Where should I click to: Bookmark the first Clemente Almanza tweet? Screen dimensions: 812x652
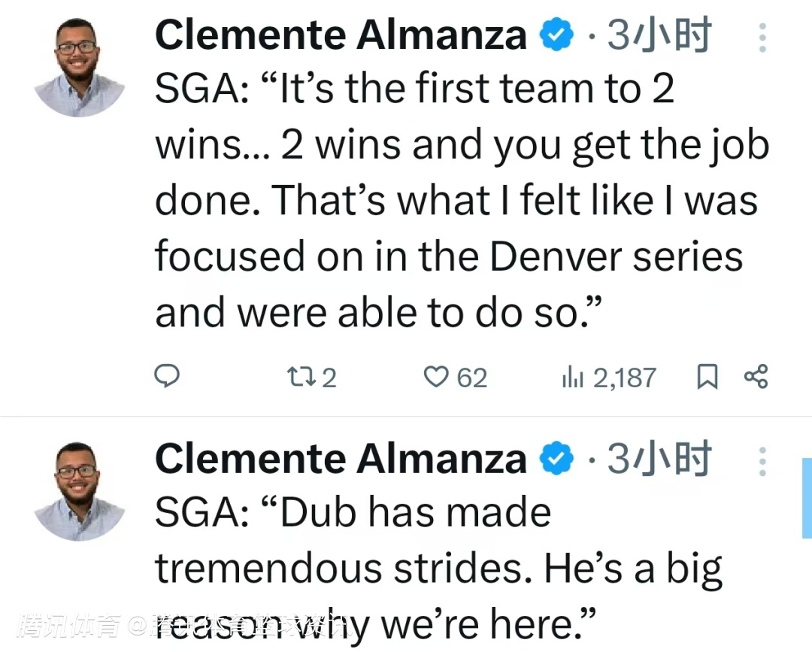tap(707, 377)
